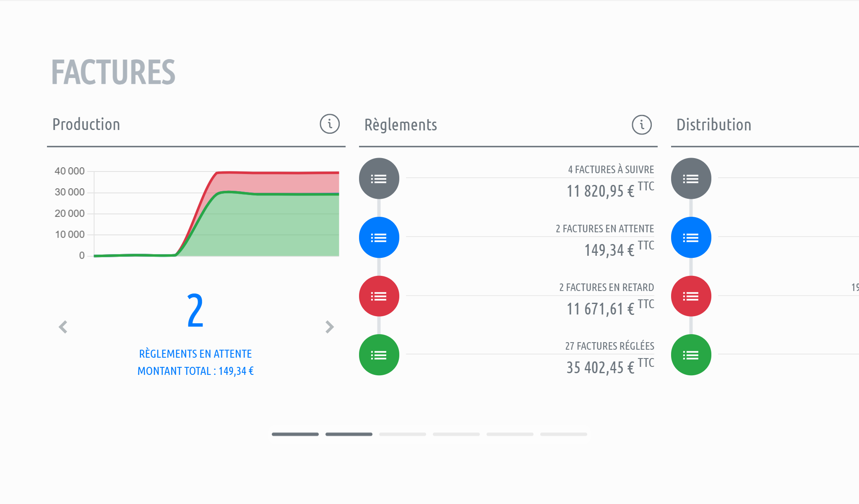Click the Règlements info icon
Viewport: 859px width, 504px height.
coord(642,125)
